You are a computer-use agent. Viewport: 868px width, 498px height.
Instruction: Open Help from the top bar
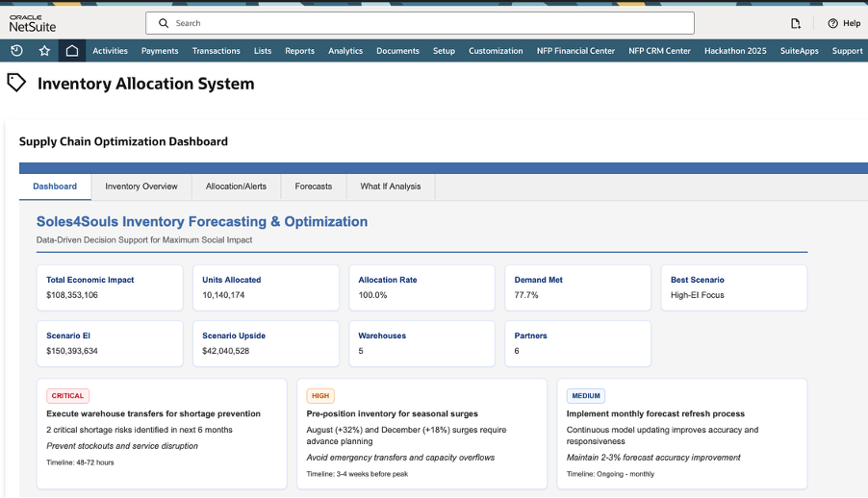pyautogui.click(x=844, y=23)
